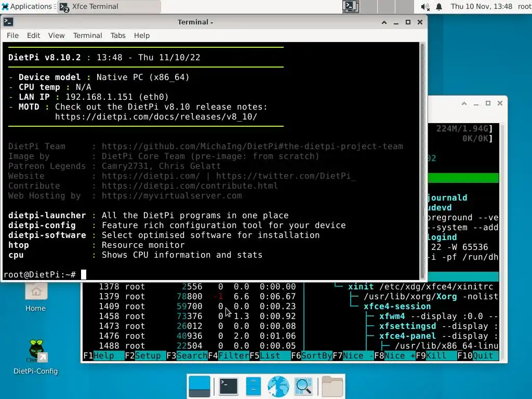Open the File menu in Terminal

tap(12, 35)
